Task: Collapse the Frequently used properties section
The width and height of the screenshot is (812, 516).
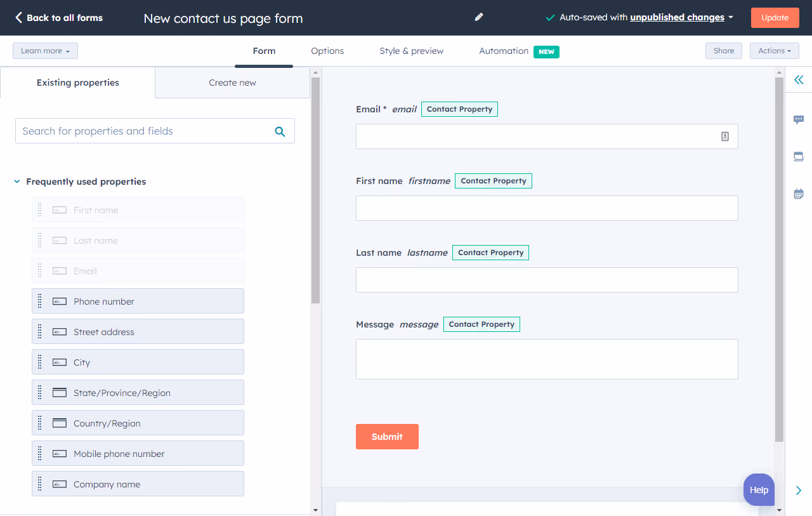Action: pyautogui.click(x=17, y=182)
